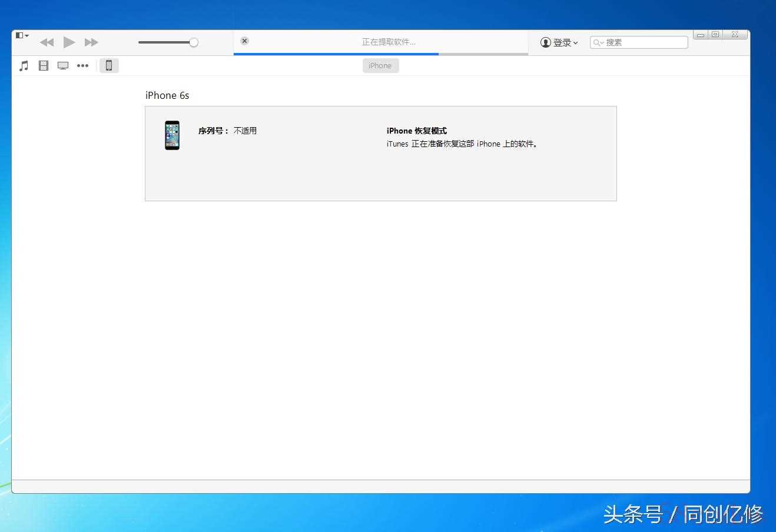Select the iPhone device icon in toolbar
This screenshot has width=776, height=532.
[109, 66]
